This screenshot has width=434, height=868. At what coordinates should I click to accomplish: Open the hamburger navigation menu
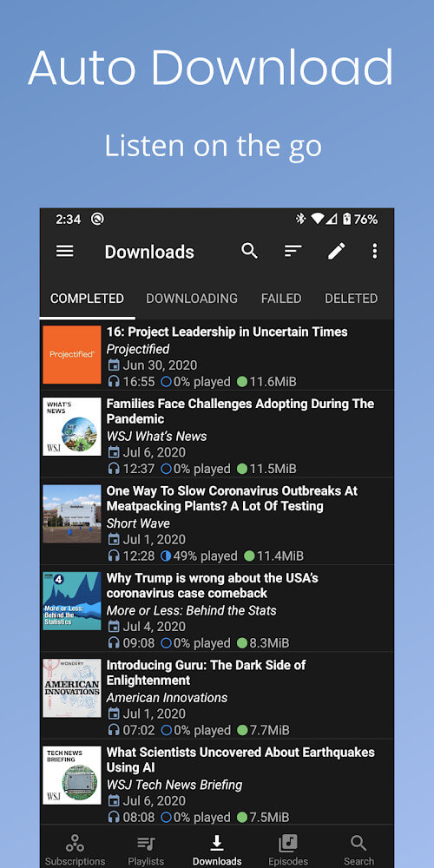point(65,252)
